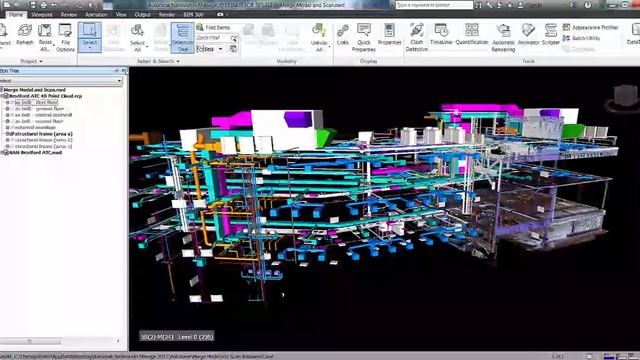Open the Properties window
Image resolution: width=640 pixels, height=360 pixels.
coord(389,34)
